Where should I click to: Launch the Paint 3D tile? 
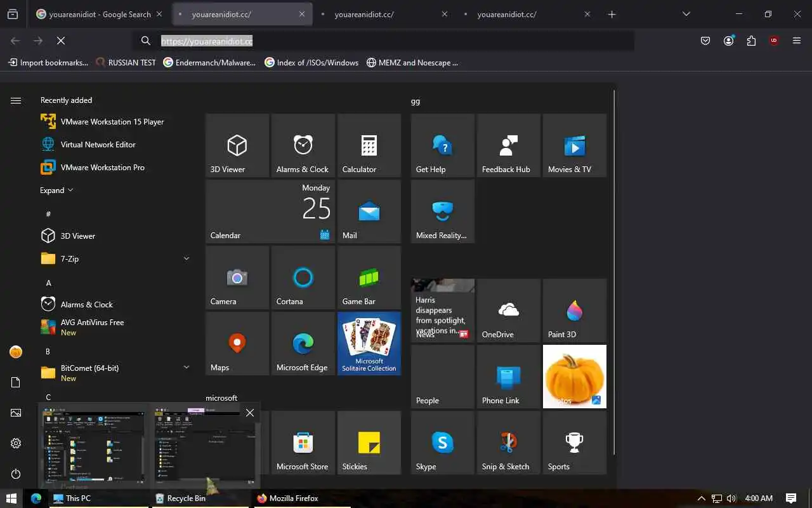pyautogui.click(x=575, y=311)
